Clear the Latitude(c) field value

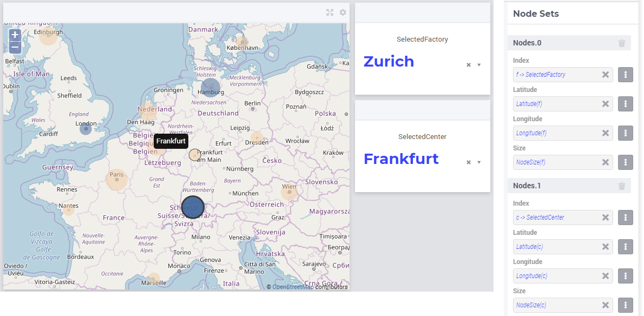tap(606, 247)
